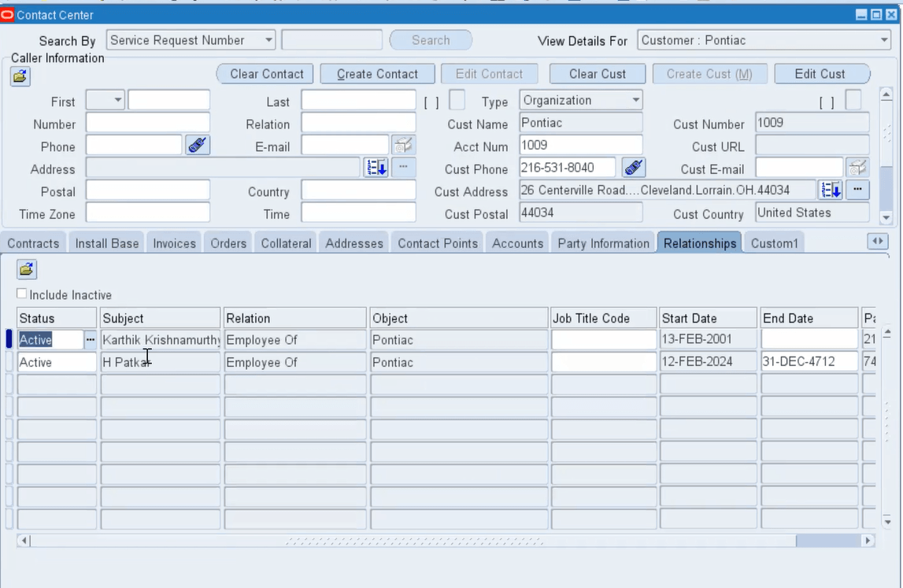
Task: Enable the Include Inactive checkbox
Action: coord(22,294)
